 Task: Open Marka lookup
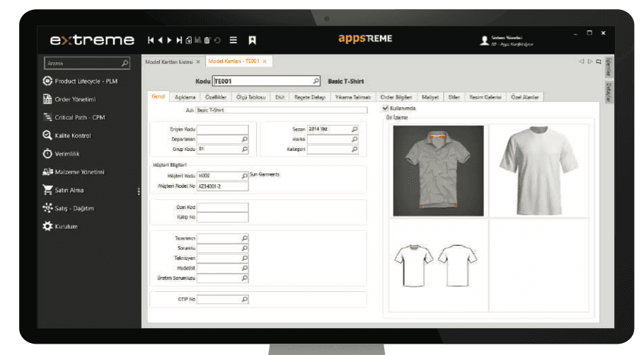[355, 139]
